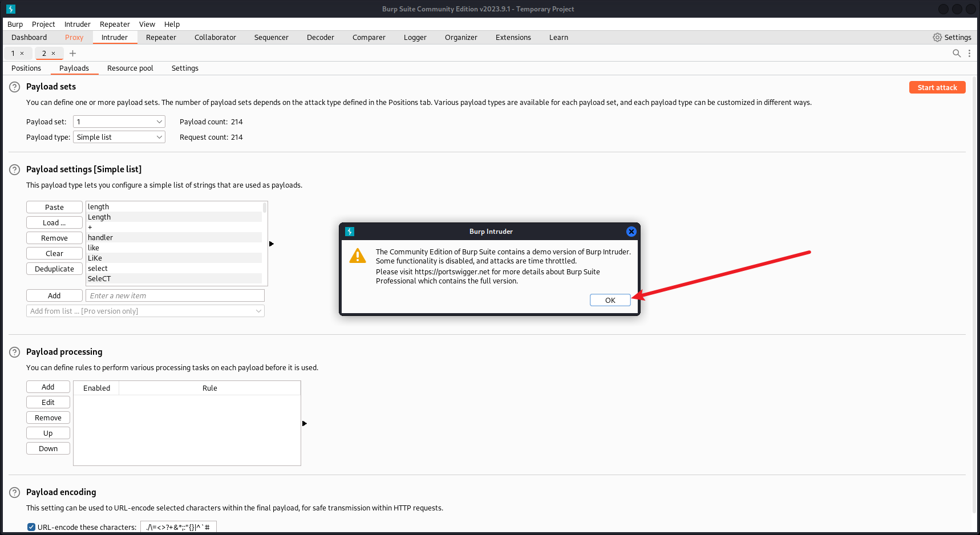Click the search magnifier icon

tap(957, 53)
